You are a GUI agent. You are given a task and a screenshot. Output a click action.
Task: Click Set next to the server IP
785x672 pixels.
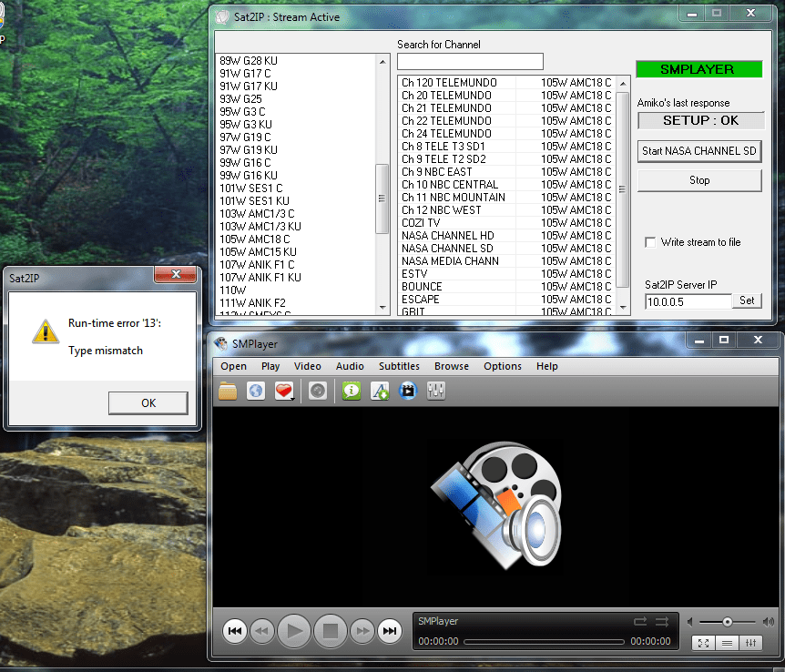point(747,300)
